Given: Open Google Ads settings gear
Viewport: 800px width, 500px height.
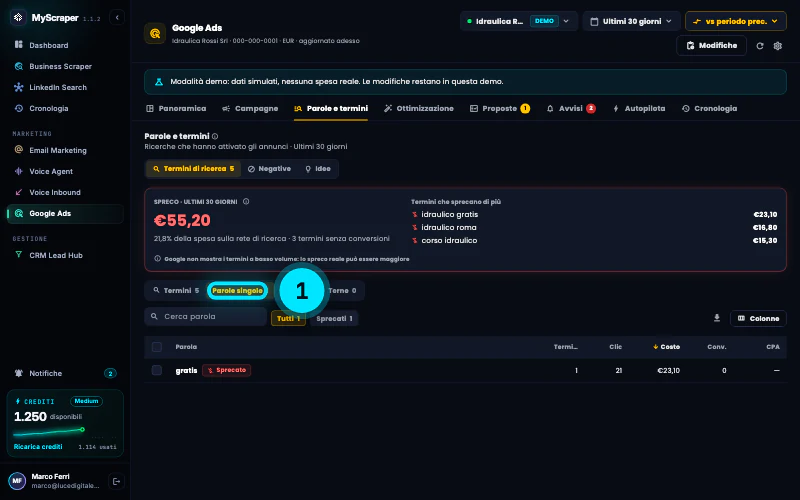Looking at the screenshot, I should 778,46.
